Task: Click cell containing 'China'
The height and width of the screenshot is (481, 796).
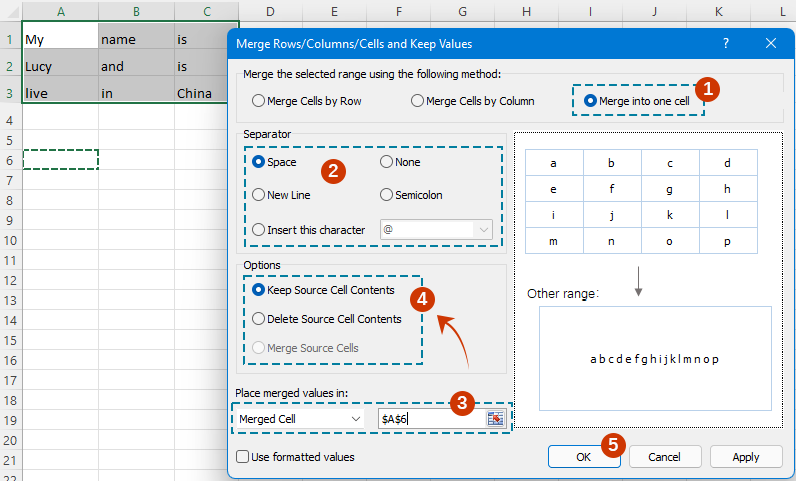Action: tap(202, 90)
